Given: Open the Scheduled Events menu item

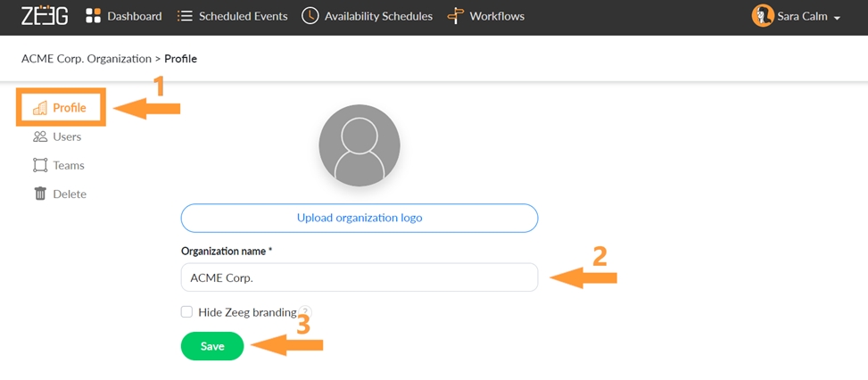Looking at the screenshot, I should pos(243,16).
